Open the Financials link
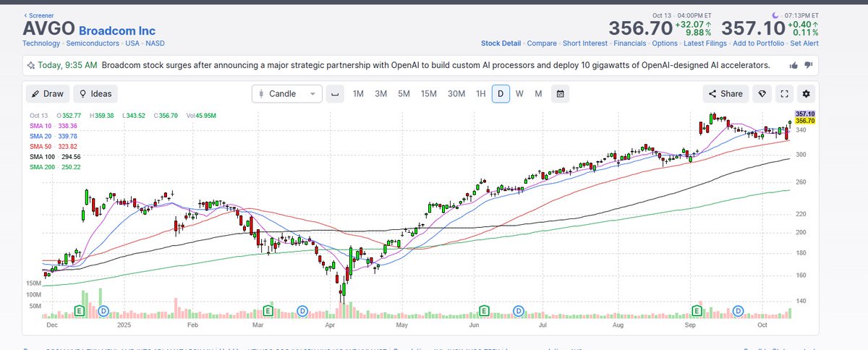This screenshot has width=868, height=350. tap(631, 43)
